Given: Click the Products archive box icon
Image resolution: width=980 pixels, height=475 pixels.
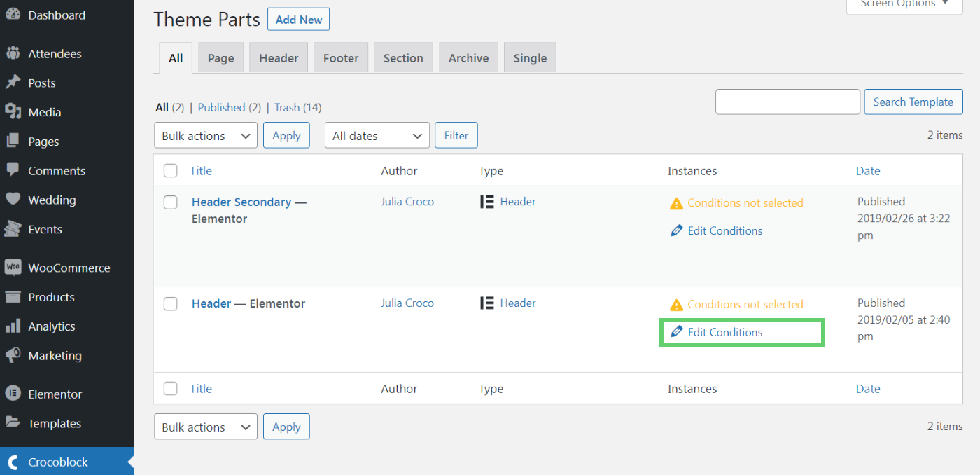Looking at the screenshot, I should [x=13, y=297].
